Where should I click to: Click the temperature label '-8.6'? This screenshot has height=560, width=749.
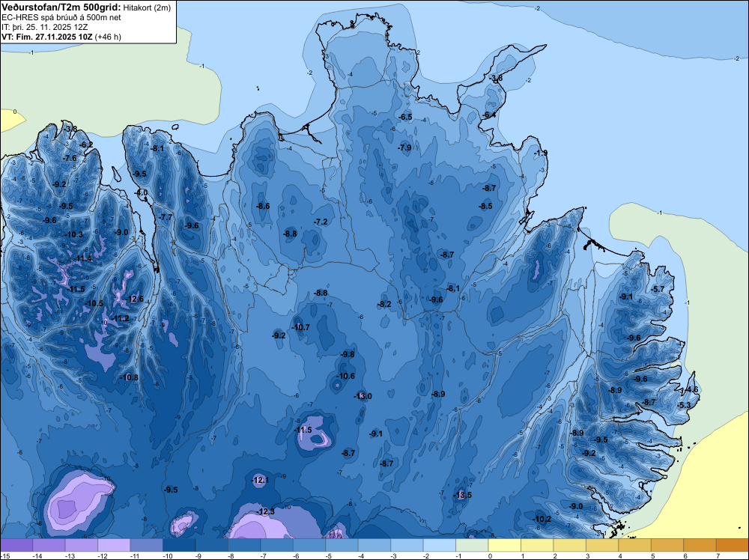pos(263,206)
